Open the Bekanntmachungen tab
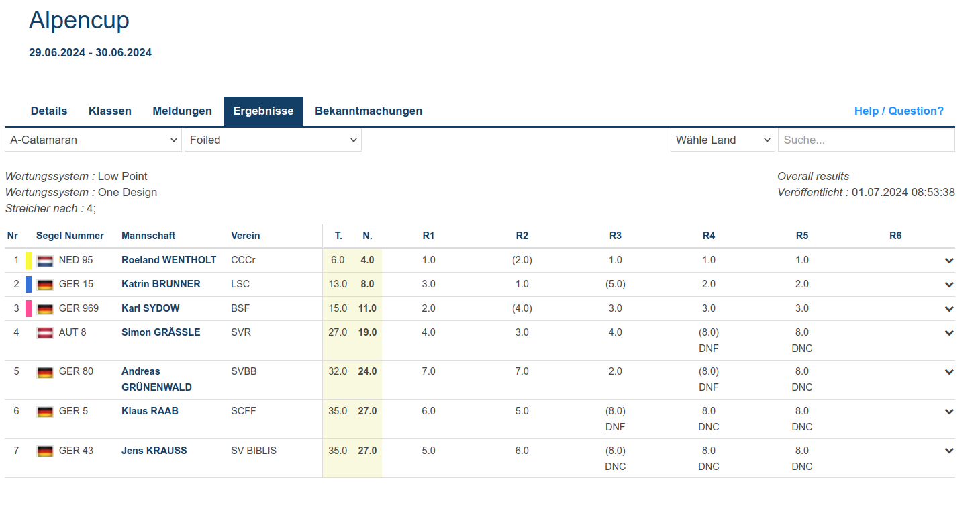Image resolution: width=980 pixels, height=509 pixels. coord(369,111)
